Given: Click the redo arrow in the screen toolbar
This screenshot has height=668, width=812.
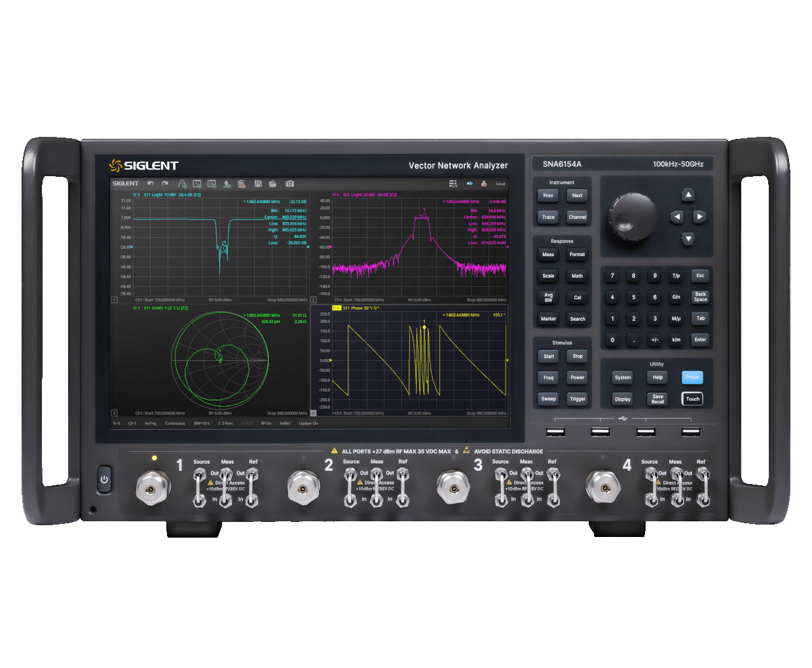Looking at the screenshot, I should coord(165,184).
